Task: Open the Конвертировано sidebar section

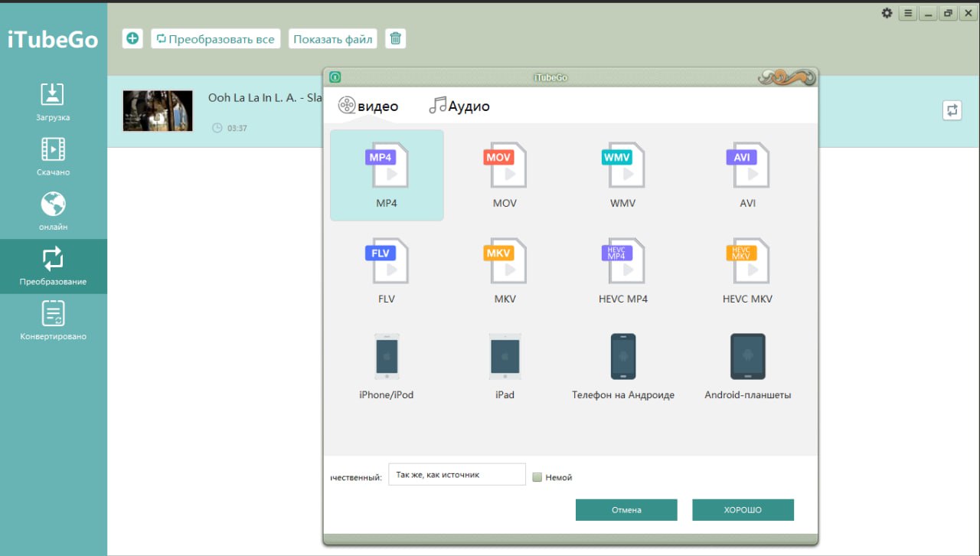Action: click(53, 320)
